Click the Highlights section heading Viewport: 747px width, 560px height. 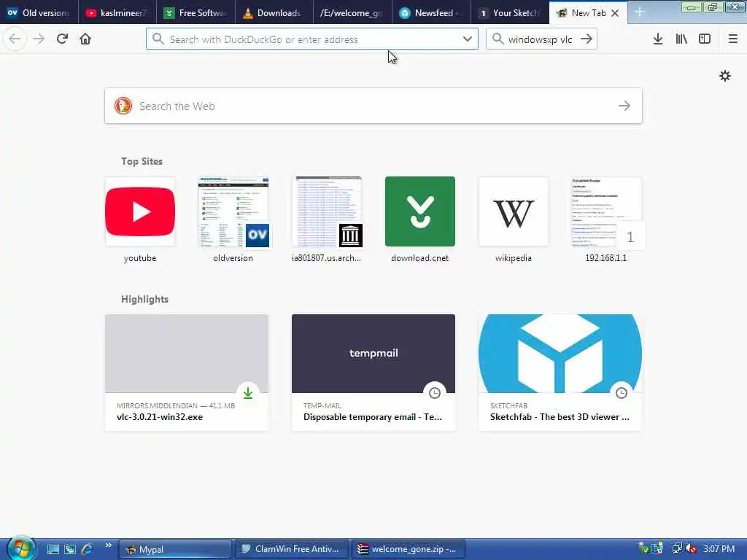(145, 299)
